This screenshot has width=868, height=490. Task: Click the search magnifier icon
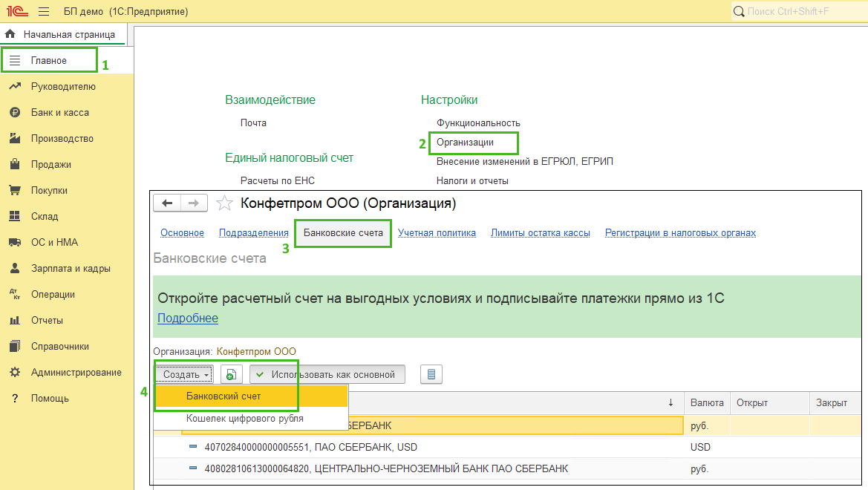739,11
